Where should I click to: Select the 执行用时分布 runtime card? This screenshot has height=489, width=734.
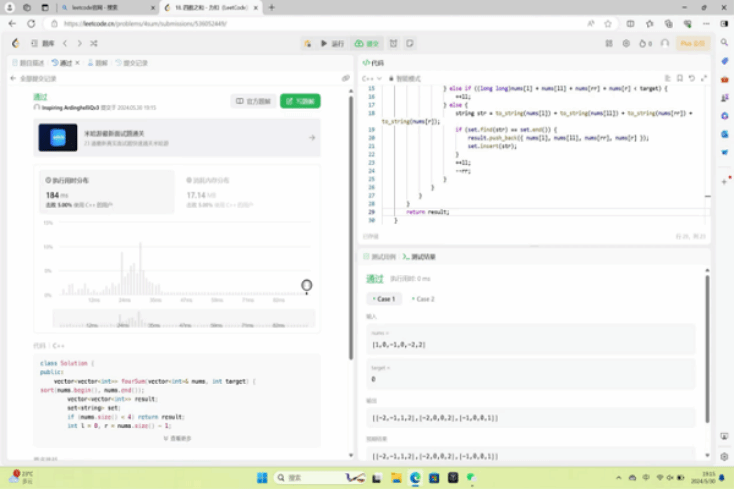(105, 190)
